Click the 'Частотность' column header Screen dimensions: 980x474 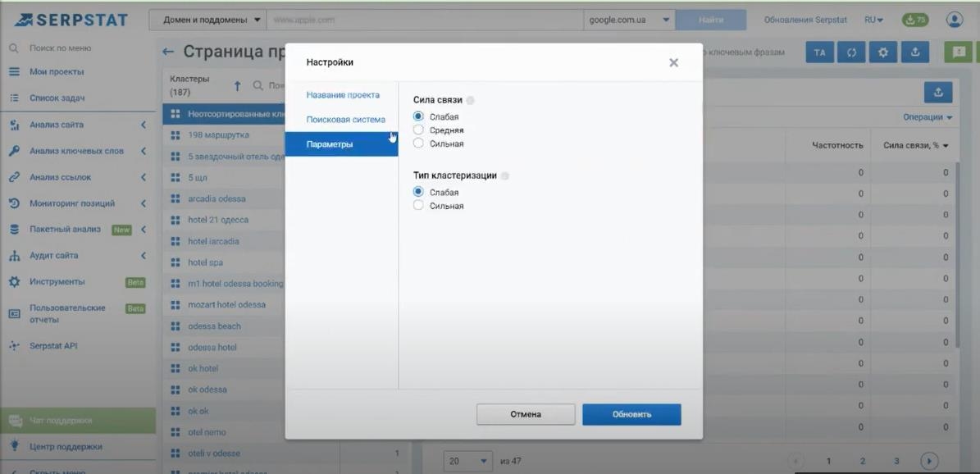(x=837, y=145)
